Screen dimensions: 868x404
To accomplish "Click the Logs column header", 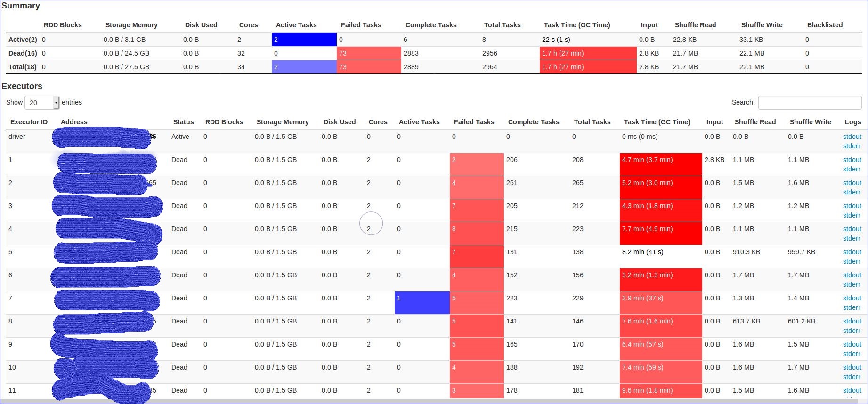I will click(853, 122).
